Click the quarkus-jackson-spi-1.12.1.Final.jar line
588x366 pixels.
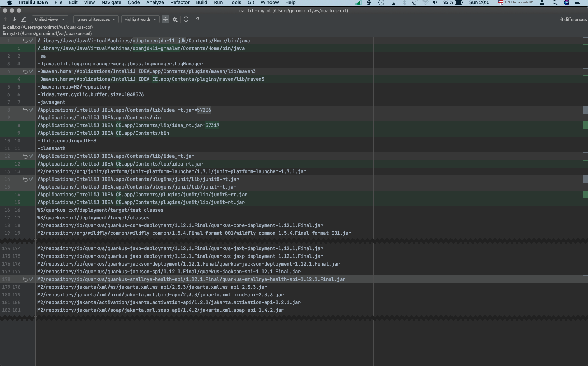[169, 272]
